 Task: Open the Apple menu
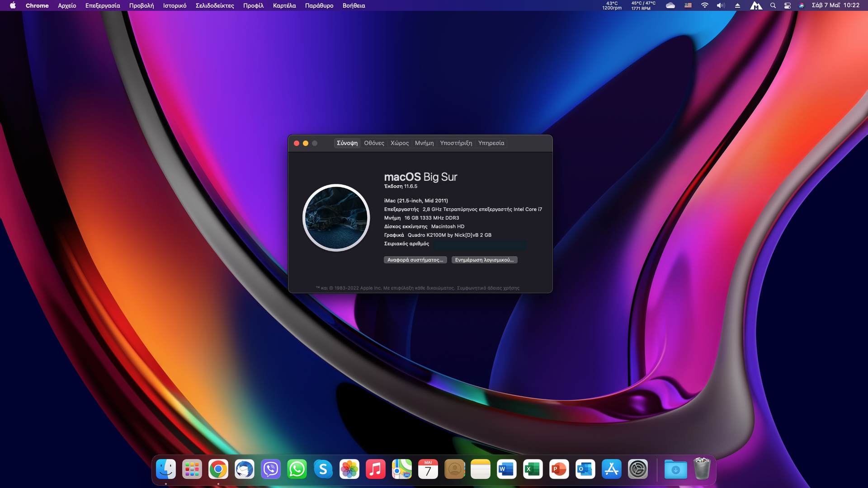[13, 5]
